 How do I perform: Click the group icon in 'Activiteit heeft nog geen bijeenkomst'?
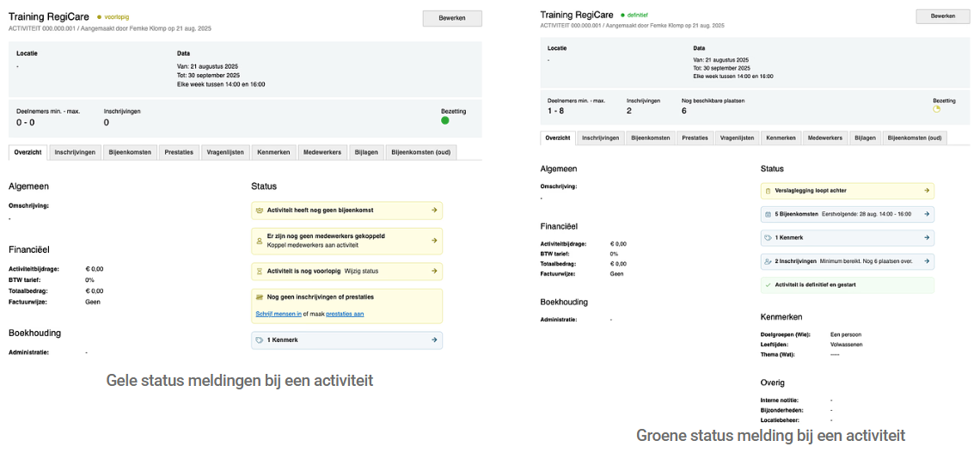[259, 210]
